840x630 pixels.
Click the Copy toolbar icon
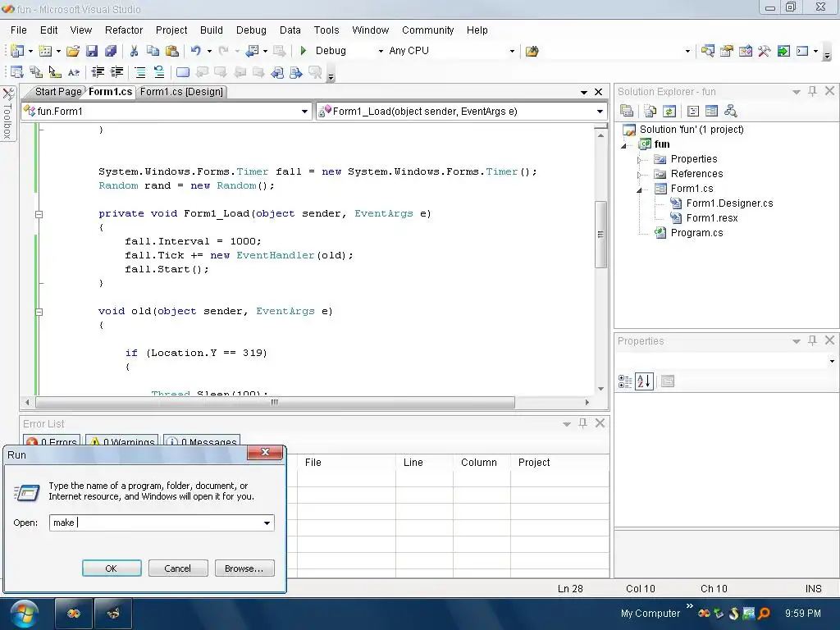click(153, 51)
